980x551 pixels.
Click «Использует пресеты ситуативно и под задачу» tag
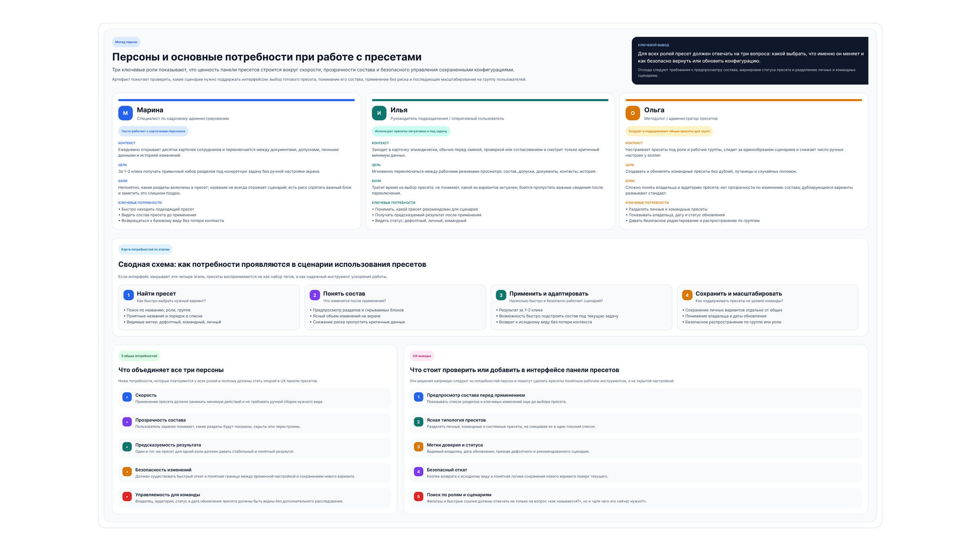pyautogui.click(x=411, y=131)
